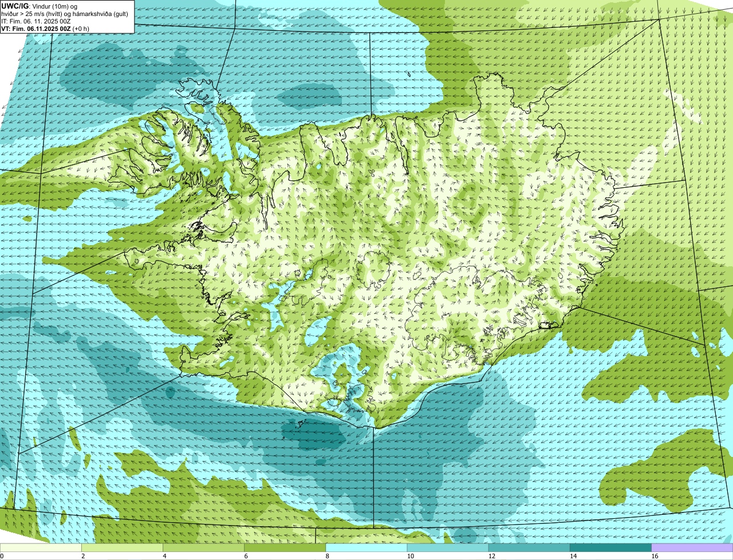Click legend tick label 12
Image resolution: width=733 pixels, height=560 pixels.
click(x=491, y=556)
